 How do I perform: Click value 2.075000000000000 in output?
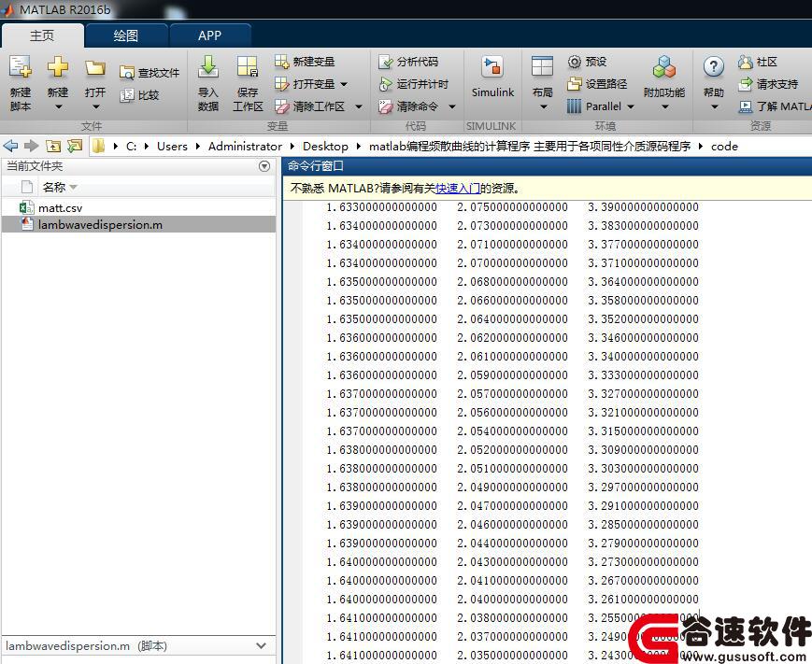tap(512, 207)
